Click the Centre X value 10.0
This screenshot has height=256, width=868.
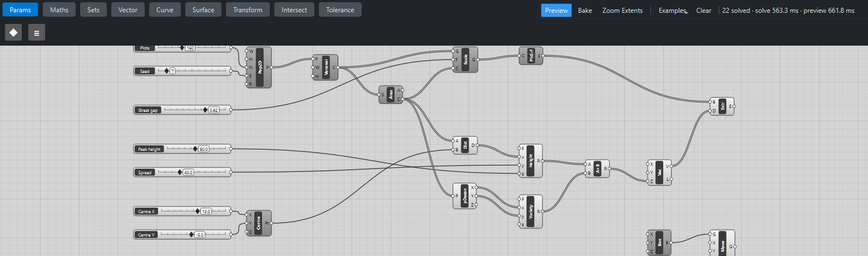206,211
